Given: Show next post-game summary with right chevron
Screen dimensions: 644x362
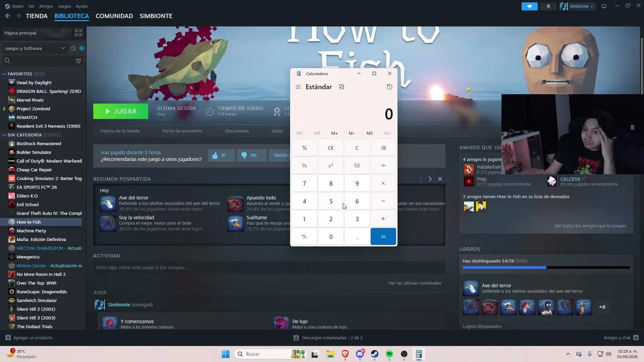Looking at the screenshot, I should (x=430, y=179).
